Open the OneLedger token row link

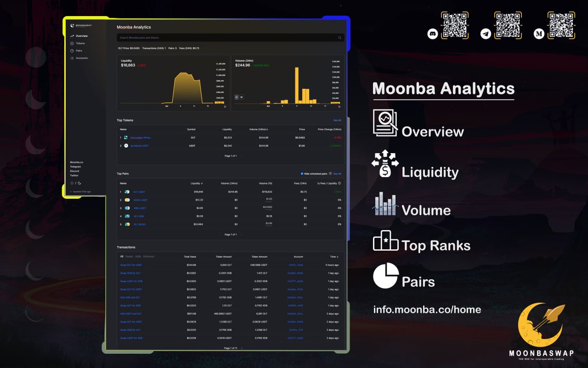point(141,137)
